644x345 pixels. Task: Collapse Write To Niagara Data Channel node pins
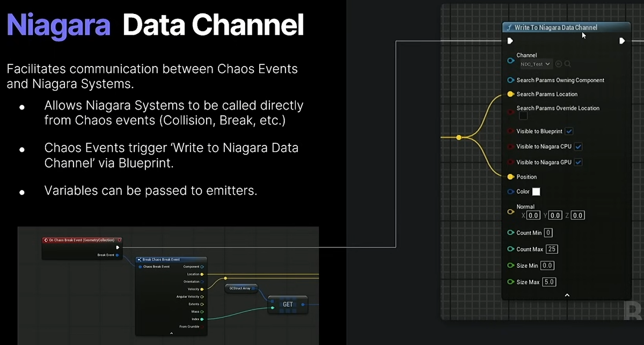coord(567,295)
